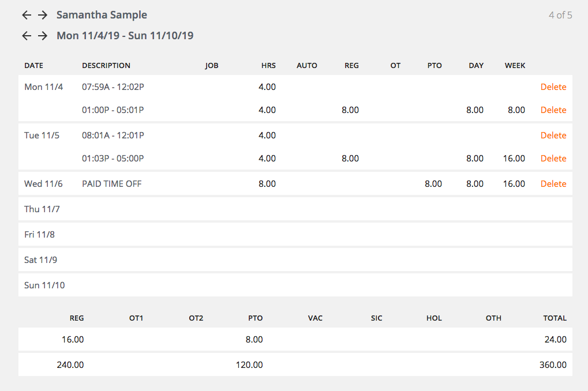
Task: Go to next employee arrow
Action: 43,15
